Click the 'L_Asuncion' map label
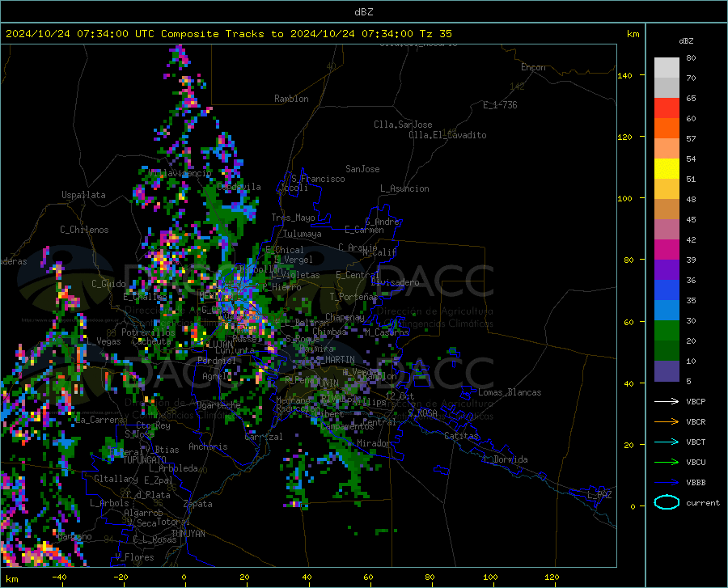This screenshot has width=728, height=588. 404,188
